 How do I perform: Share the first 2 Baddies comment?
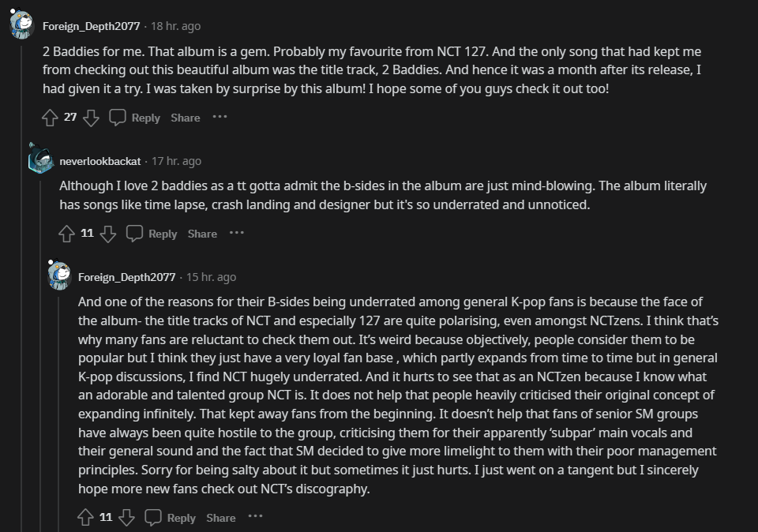click(186, 118)
